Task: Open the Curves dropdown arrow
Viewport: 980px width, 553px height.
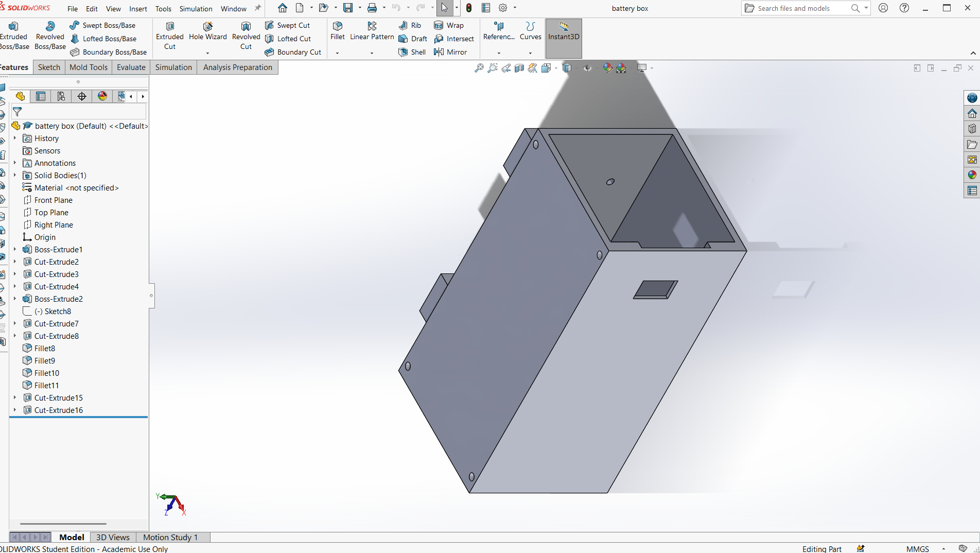Action: 530,53
